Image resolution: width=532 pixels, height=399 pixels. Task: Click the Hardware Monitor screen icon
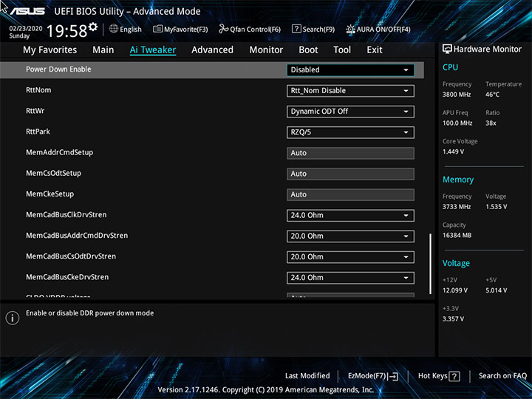click(x=447, y=50)
